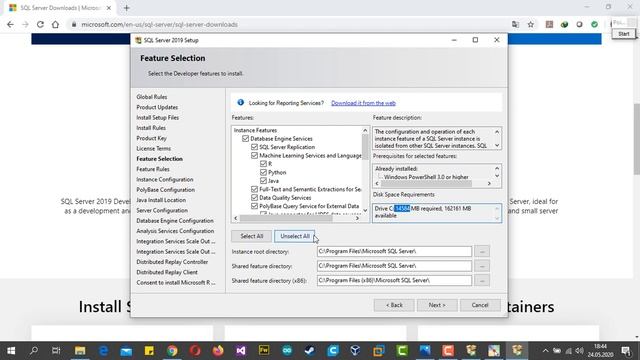Open taskbar search magnifier
The height and width of the screenshot is (360, 640).
34,351
